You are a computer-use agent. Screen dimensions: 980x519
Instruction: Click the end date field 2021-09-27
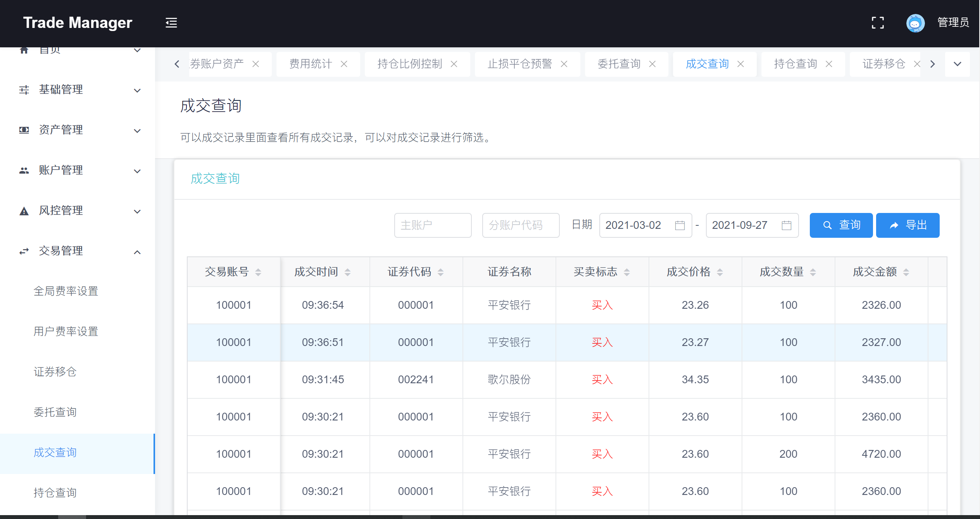click(x=752, y=225)
